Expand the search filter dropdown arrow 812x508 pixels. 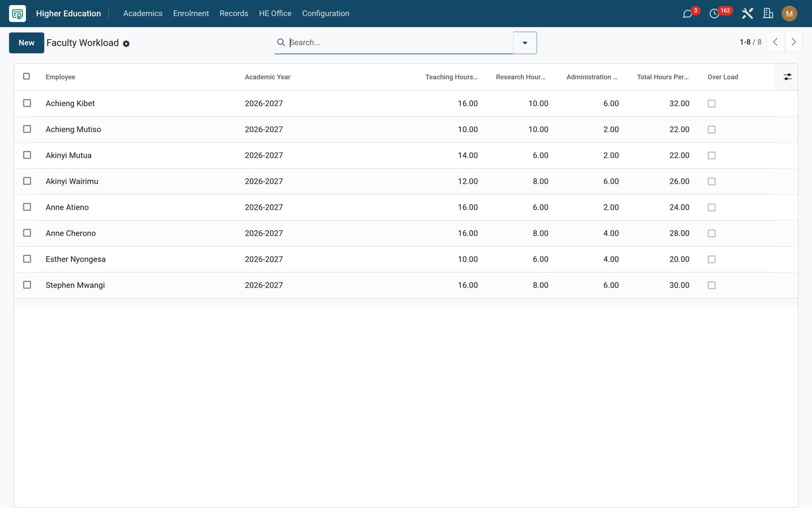525,43
